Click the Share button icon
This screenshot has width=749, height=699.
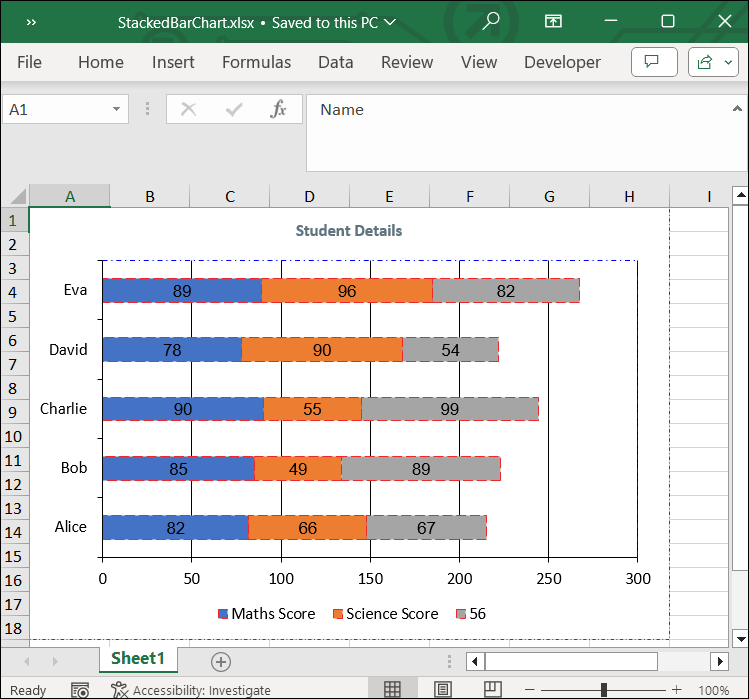[x=705, y=62]
